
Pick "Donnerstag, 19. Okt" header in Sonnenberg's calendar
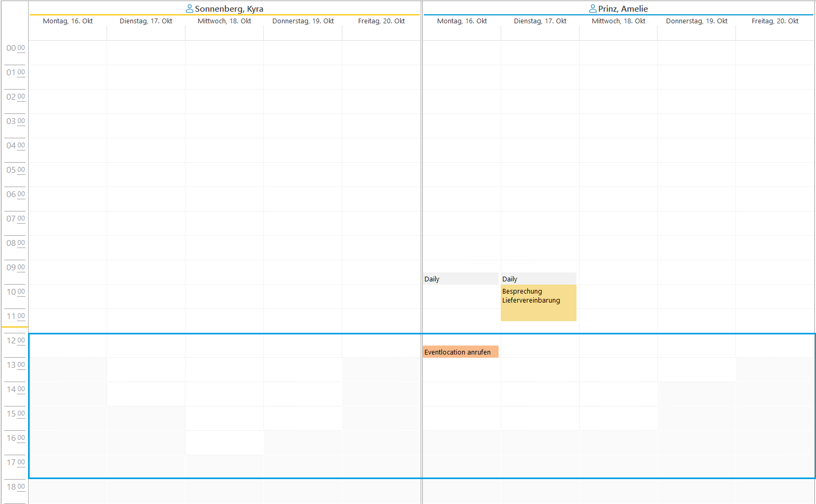[x=303, y=21]
